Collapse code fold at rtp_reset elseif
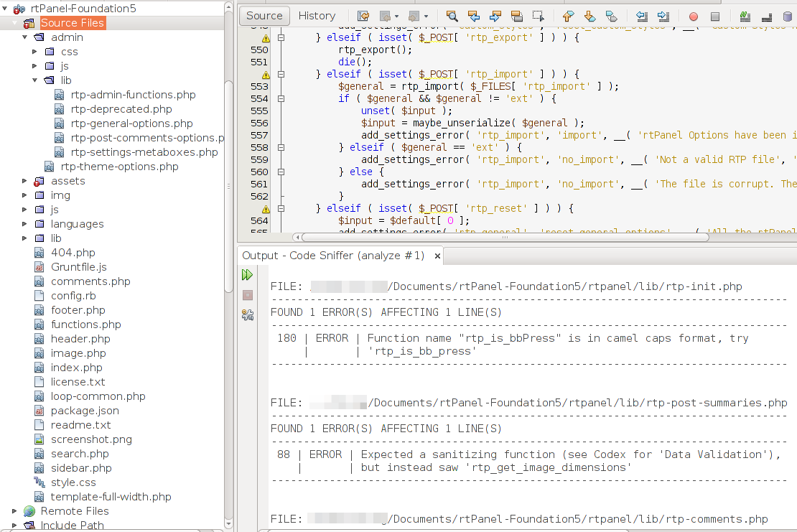Viewport: 797px width, 532px height. point(281,208)
